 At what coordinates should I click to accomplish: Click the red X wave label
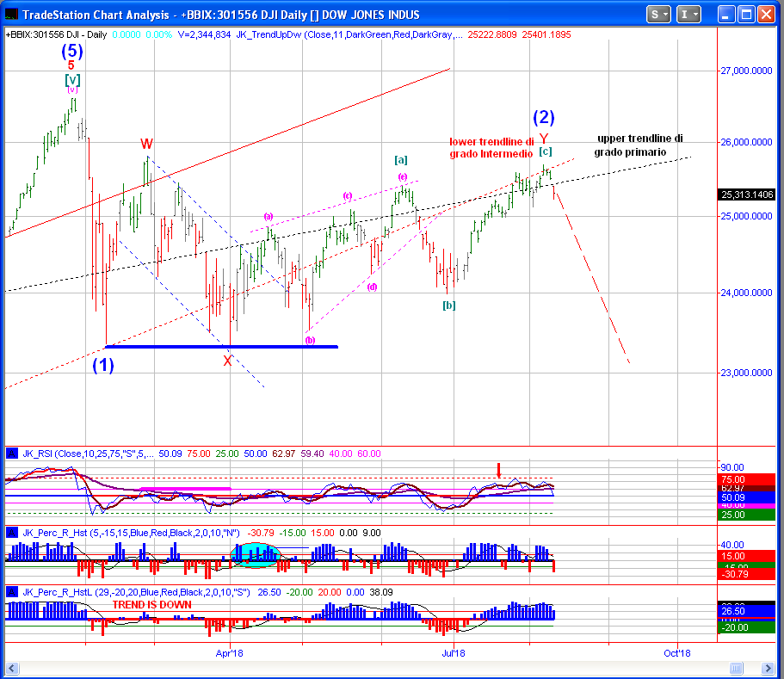(x=227, y=361)
